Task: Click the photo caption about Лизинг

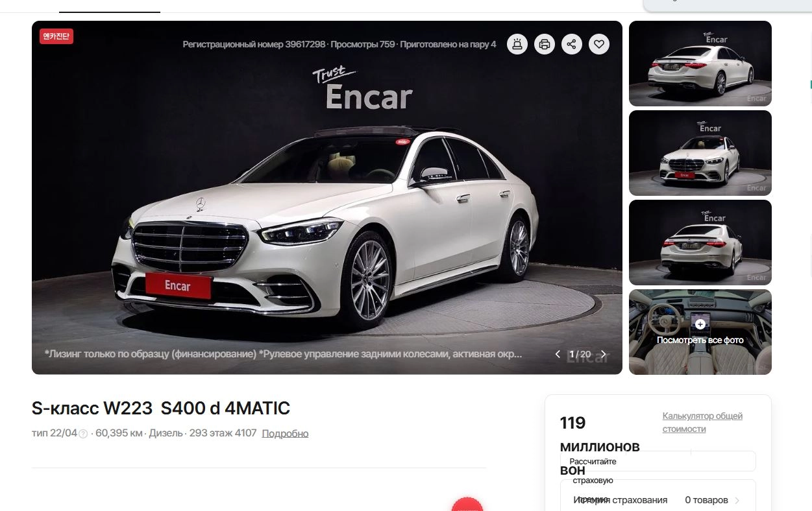Action: pos(283,354)
